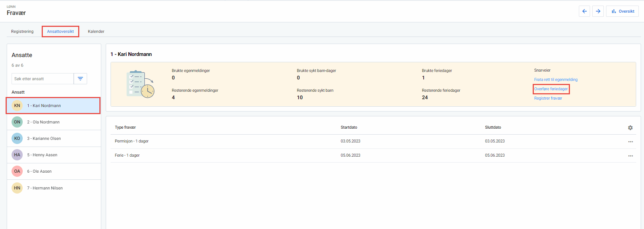Select Henny Aasen's HA avatar
Image resolution: width=644 pixels, height=229 pixels.
(17, 155)
